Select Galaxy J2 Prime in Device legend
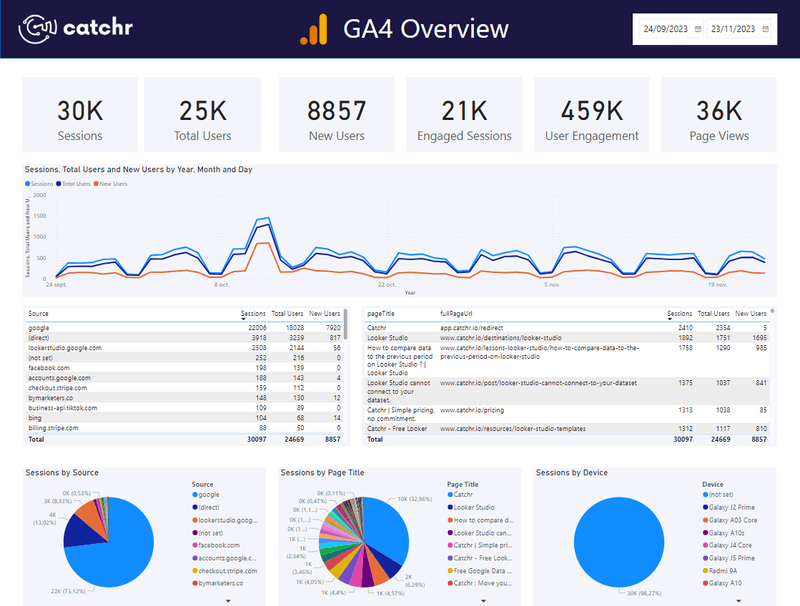The width and height of the screenshot is (800, 606). click(x=731, y=508)
